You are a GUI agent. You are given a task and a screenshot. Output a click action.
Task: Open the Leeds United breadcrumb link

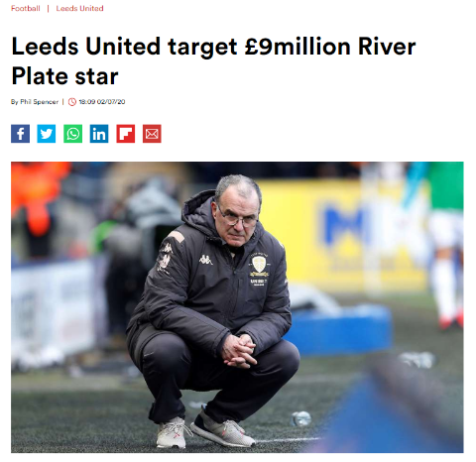(x=79, y=8)
